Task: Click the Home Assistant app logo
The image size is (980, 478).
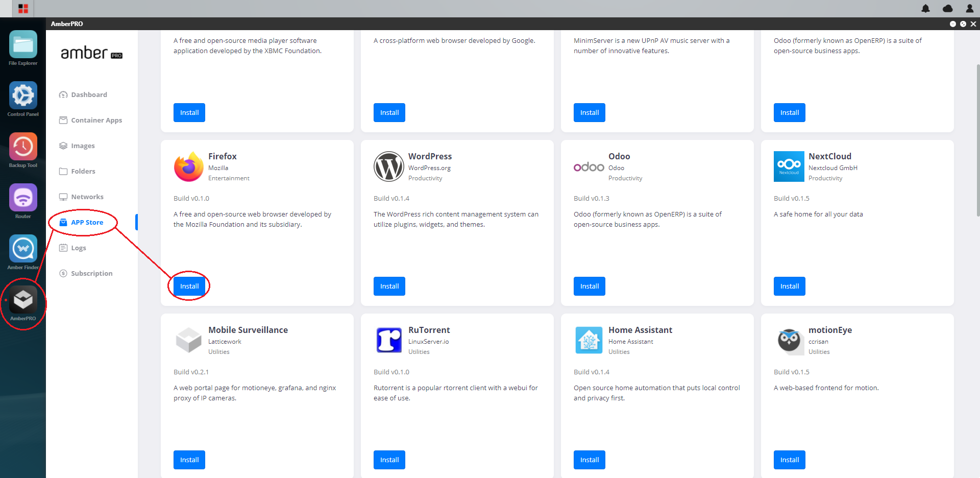Action: pyautogui.click(x=589, y=340)
